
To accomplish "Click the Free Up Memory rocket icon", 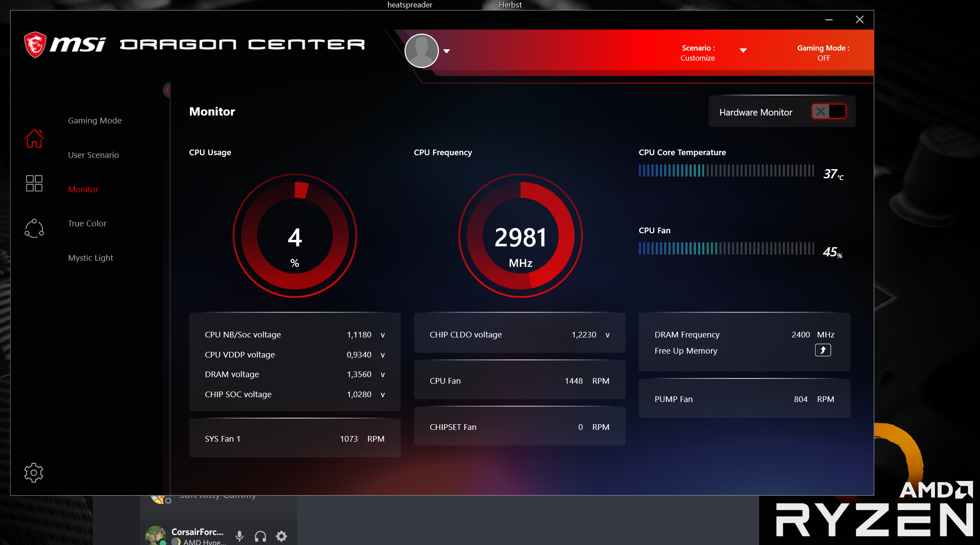I will coord(822,350).
